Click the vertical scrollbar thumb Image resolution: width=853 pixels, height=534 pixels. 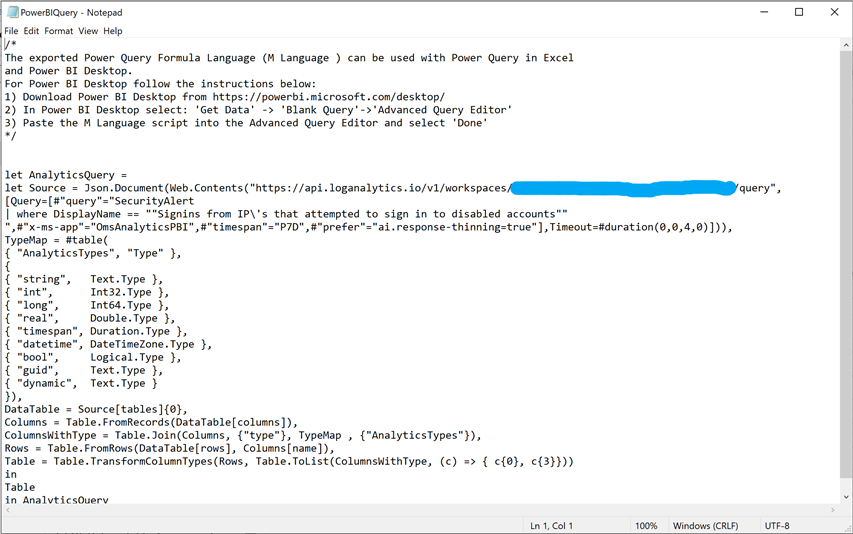pos(846,265)
